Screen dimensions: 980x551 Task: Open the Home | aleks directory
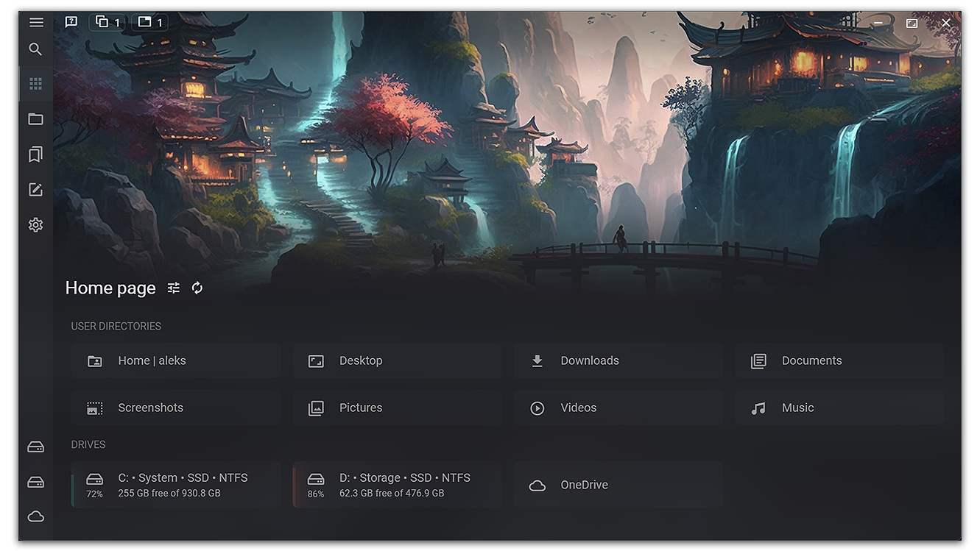(x=175, y=360)
